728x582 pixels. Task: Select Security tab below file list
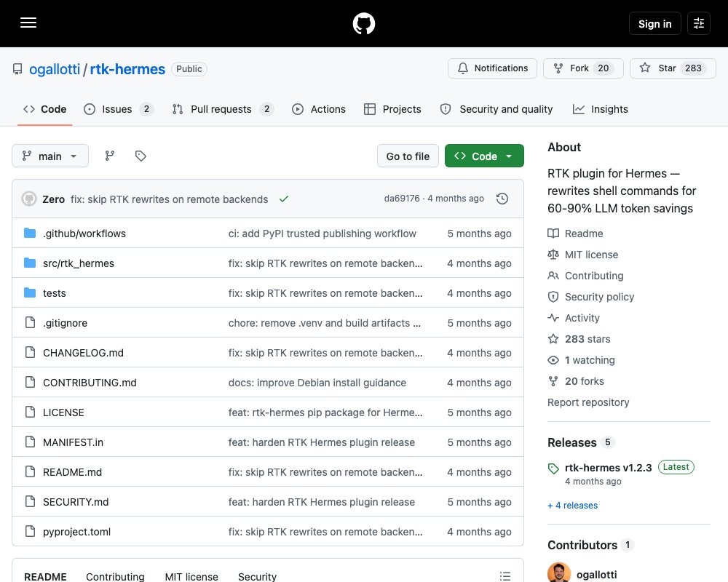coord(257,576)
